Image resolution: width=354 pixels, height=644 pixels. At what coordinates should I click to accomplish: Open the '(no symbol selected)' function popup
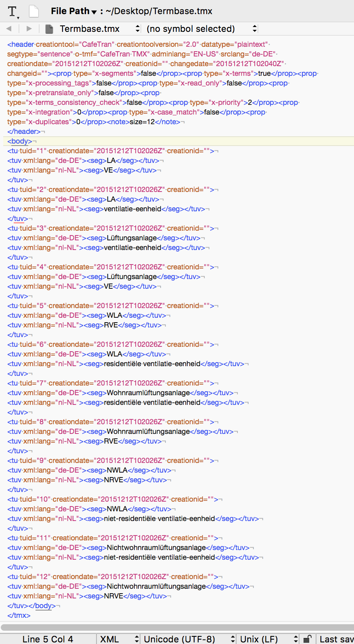pos(201,29)
